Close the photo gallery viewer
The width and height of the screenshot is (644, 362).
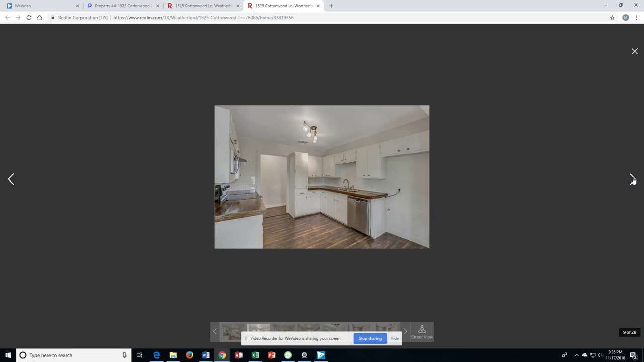(634, 51)
